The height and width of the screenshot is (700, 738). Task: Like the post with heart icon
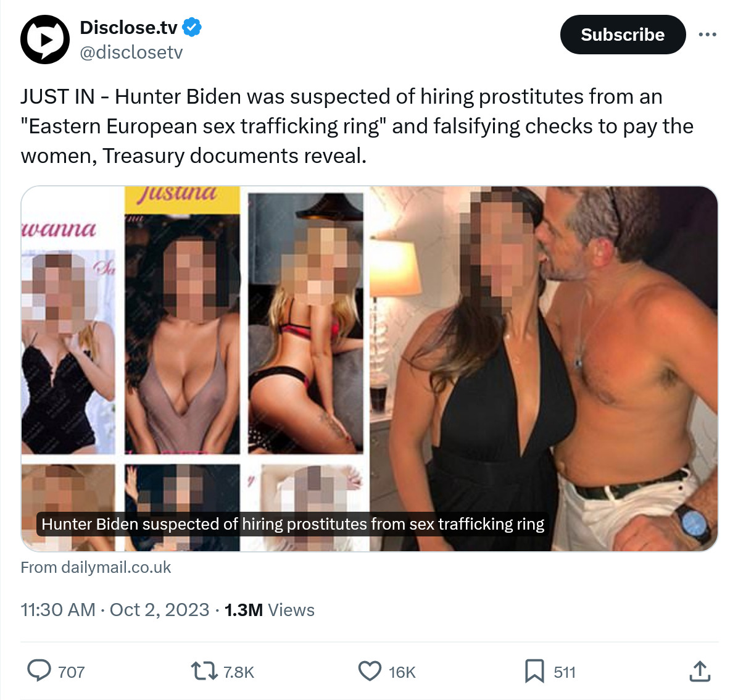[370, 671]
